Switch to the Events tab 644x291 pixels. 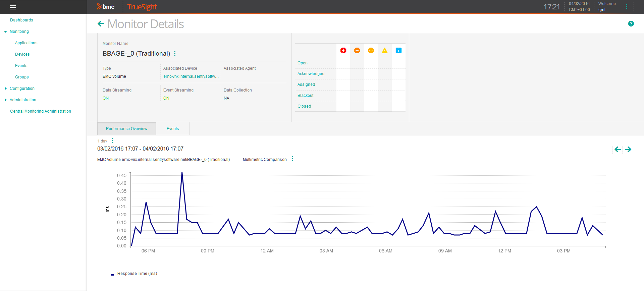pos(173,129)
